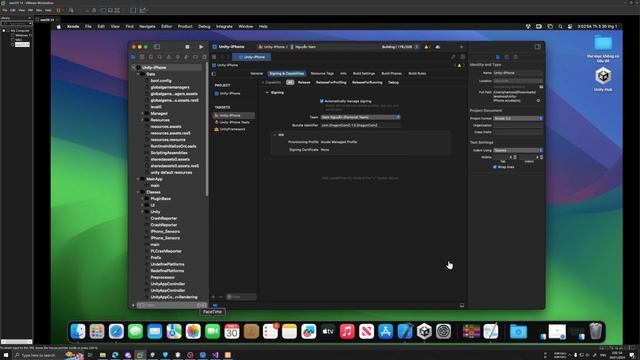Open the Editor menu
Image resolution: width=640 pixels, height=360 pixels.
(167, 27)
